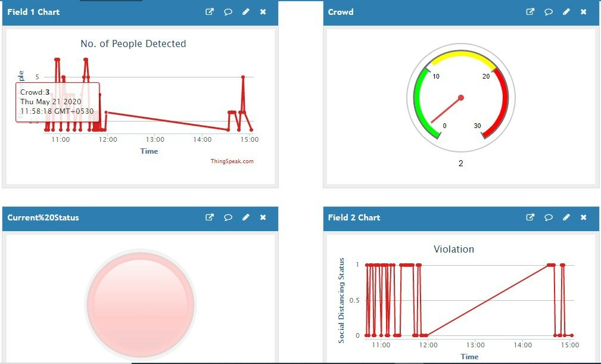This screenshot has width=601, height=364.
Task: Edit the Current%20Status widget
Action: [x=245, y=217]
